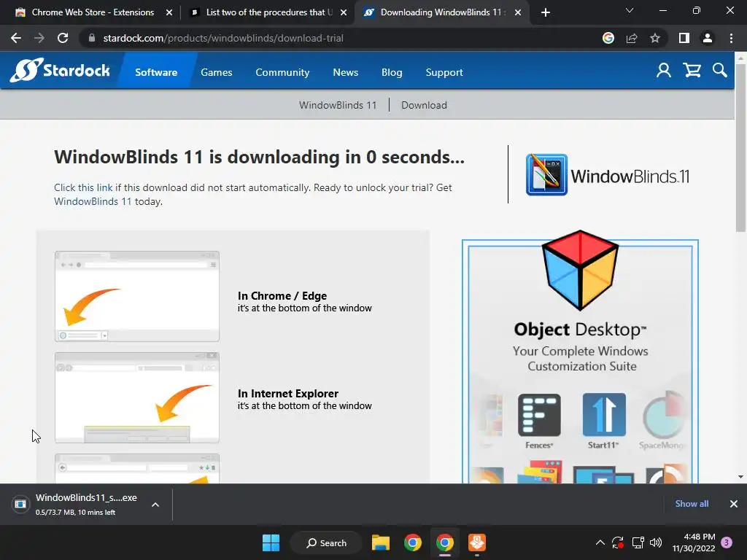
Task: Open the notifications badge showing 3
Action: (x=727, y=542)
